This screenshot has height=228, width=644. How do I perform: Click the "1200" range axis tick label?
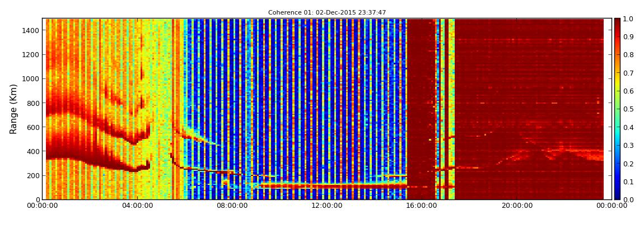click(31, 55)
